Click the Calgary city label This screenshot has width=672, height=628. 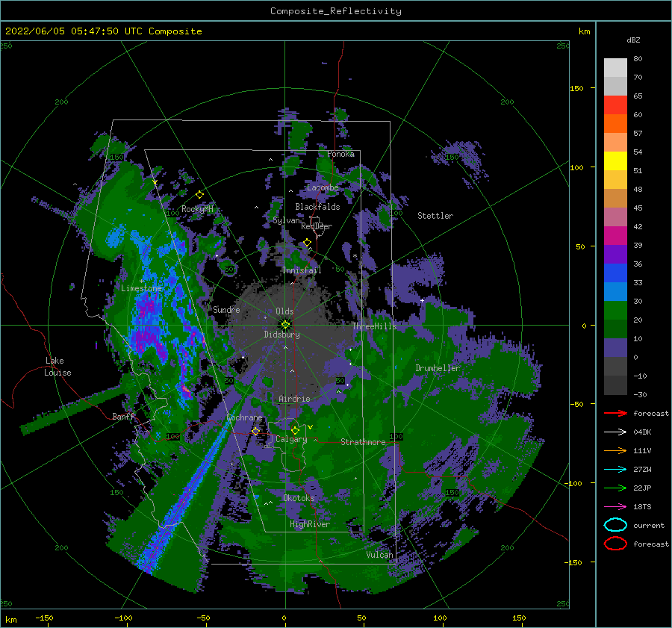point(291,439)
